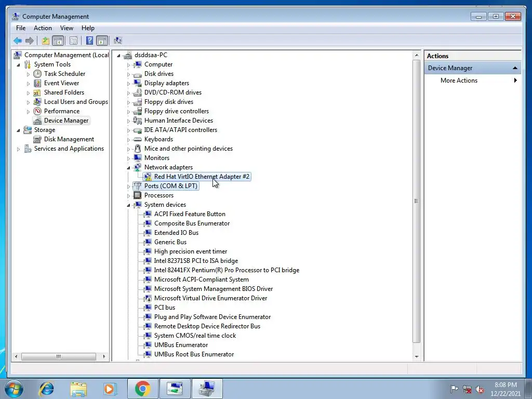Click the Performance icon in the tree

[37, 111]
